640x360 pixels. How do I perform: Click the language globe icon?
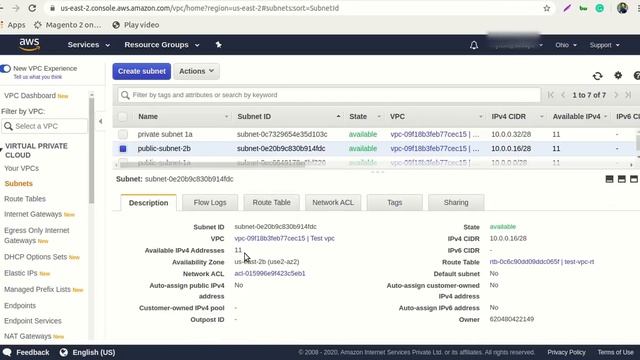(x=64, y=352)
